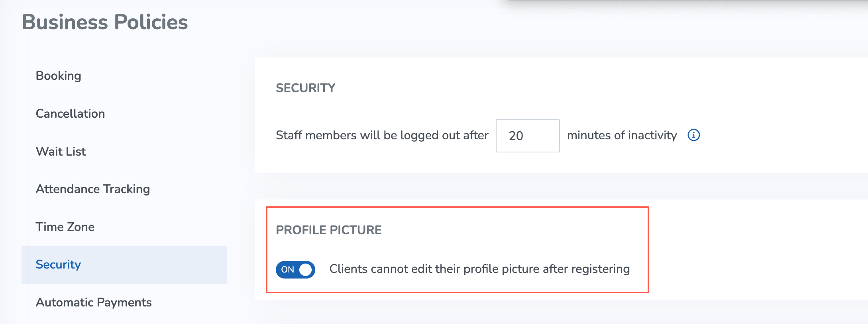The width and height of the screenshot is (868, 324).
Task: Focus the inactivity minutes input field
Action: coord(528,136)
